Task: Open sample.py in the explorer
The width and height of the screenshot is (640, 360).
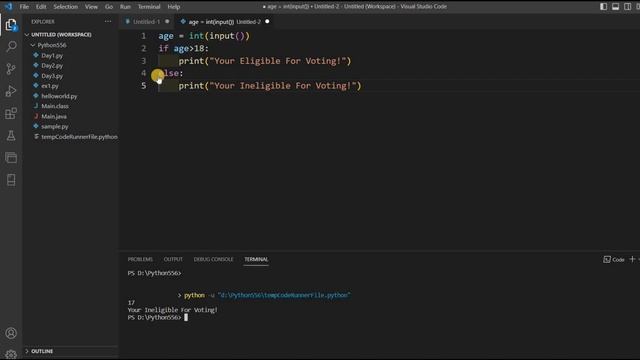Action: point(55,127)
